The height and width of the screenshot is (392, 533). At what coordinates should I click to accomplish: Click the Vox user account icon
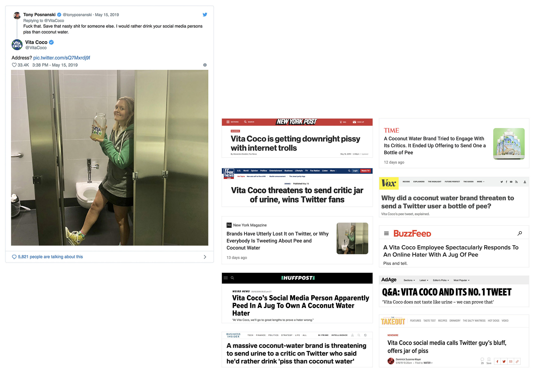tap(524, 182)
